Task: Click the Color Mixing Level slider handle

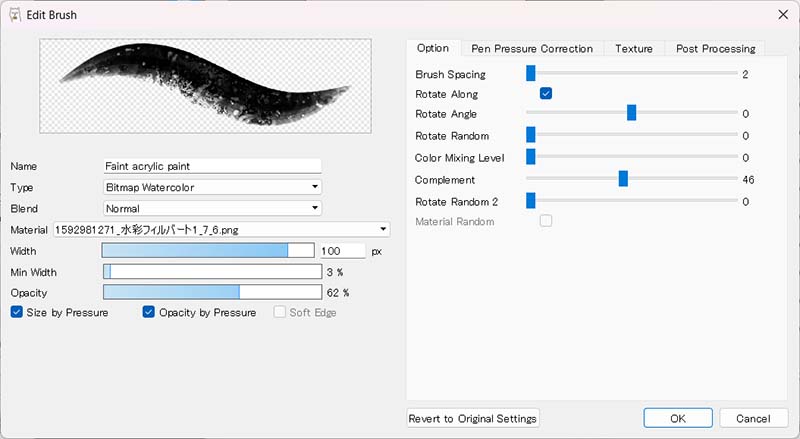Action: [531, 156]
